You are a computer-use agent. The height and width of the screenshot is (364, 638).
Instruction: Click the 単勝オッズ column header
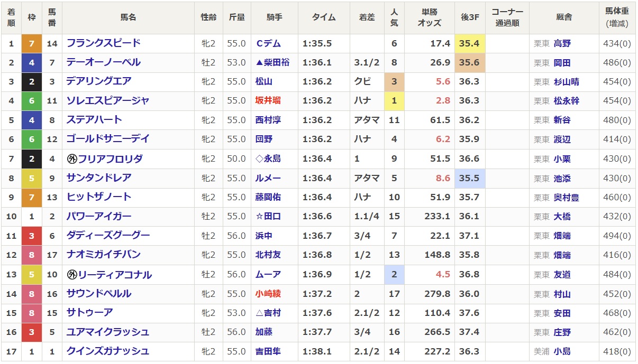coord(429,17)
